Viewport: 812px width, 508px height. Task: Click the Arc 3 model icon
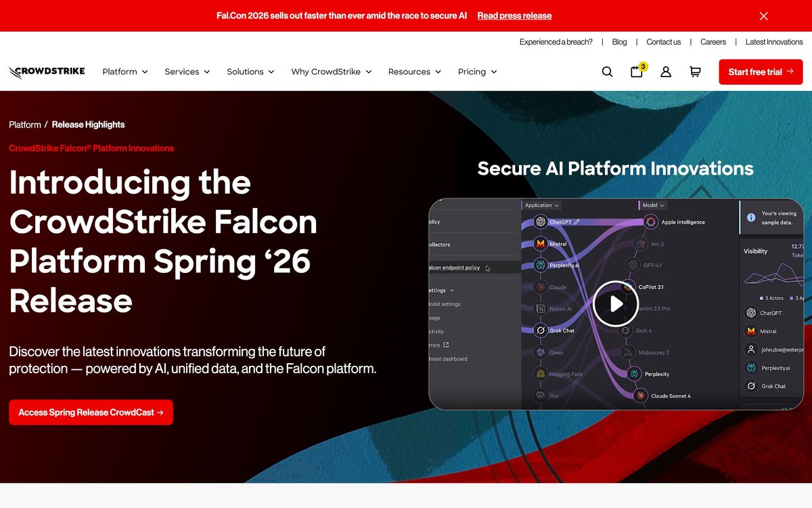pyautogui.click(x=640, y=243)
